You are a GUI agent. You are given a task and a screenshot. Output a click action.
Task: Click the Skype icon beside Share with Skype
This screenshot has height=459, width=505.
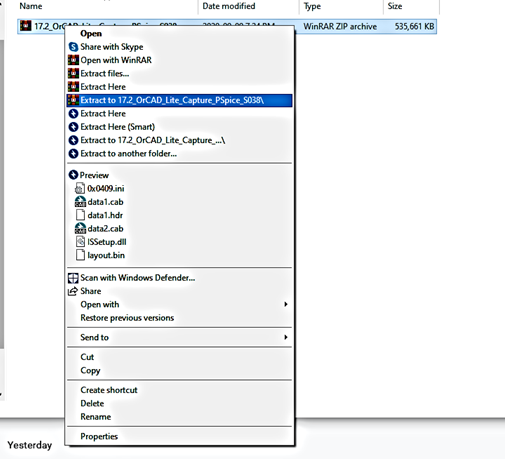point(73,47)
